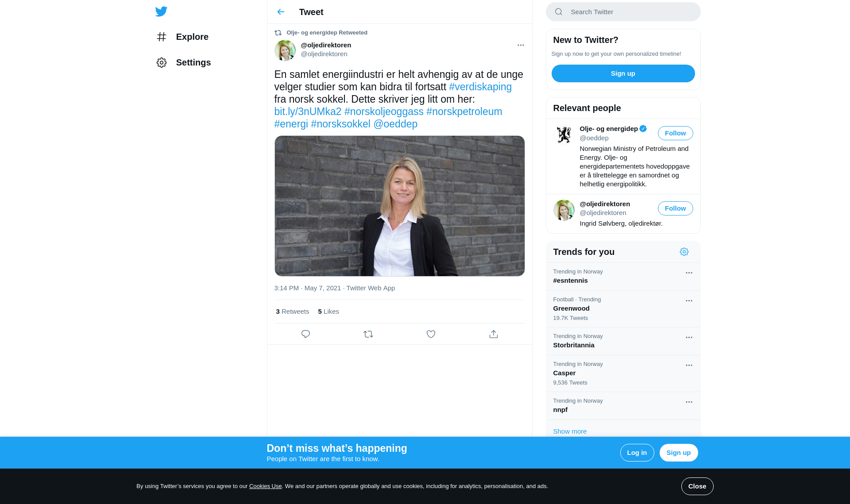The width and height of the screenshot is (850, 504).
Task: Follow Olje- og energidep account
Action: 675,133
